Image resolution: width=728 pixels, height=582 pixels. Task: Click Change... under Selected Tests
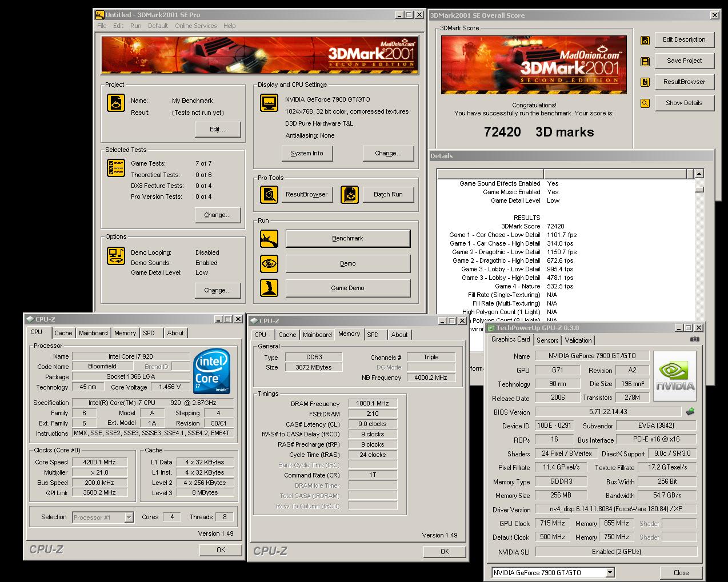coord(217,215)
